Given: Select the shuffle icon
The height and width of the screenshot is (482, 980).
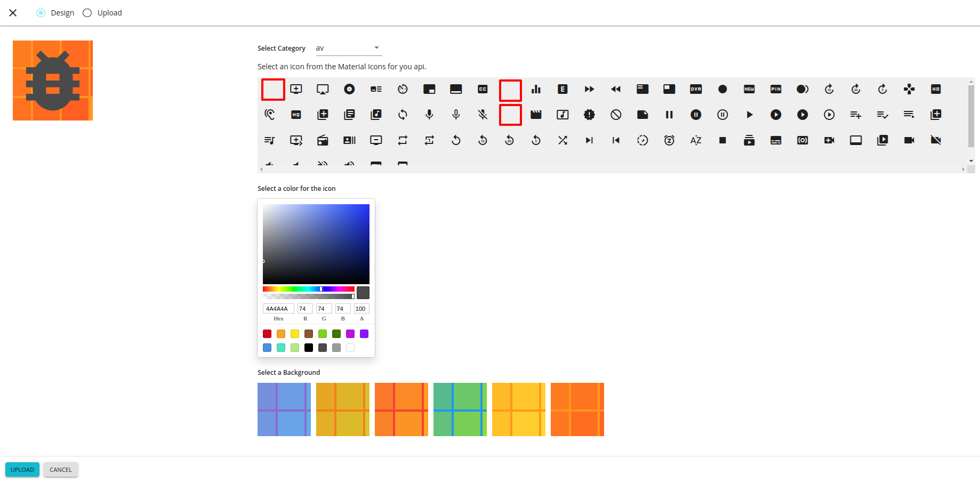Looking at the screenshot, I should (x=563, y=140).
